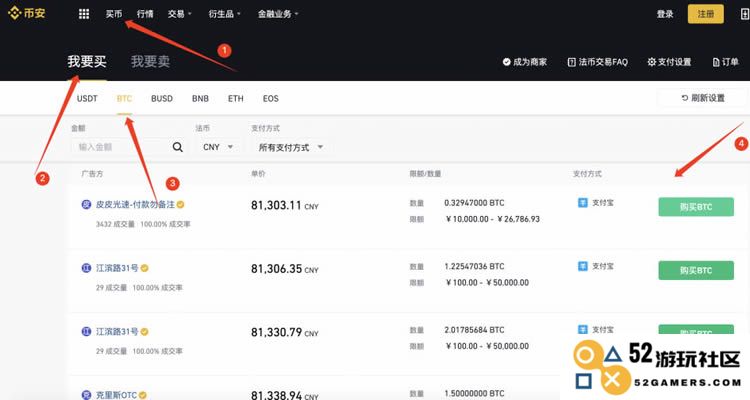Click the 单价 column header
The height and width of the screenshot is (400, 750).
[x=258, y=174]
